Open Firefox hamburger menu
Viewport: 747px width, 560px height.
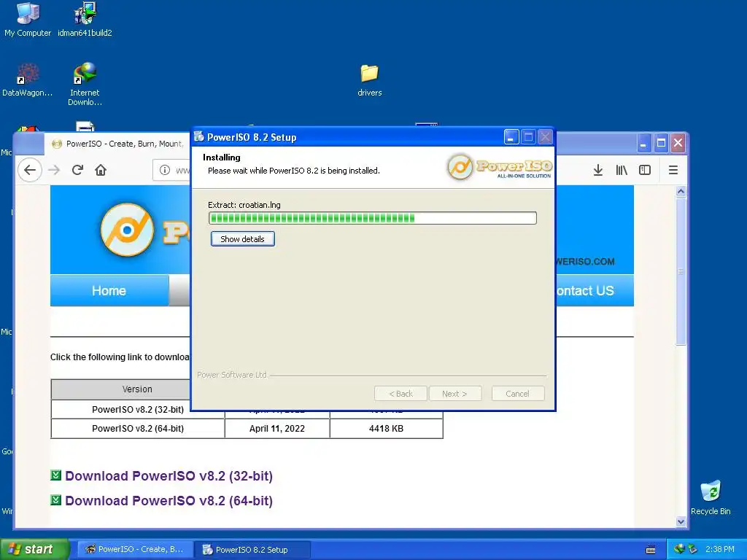click(x=673, y=170)
